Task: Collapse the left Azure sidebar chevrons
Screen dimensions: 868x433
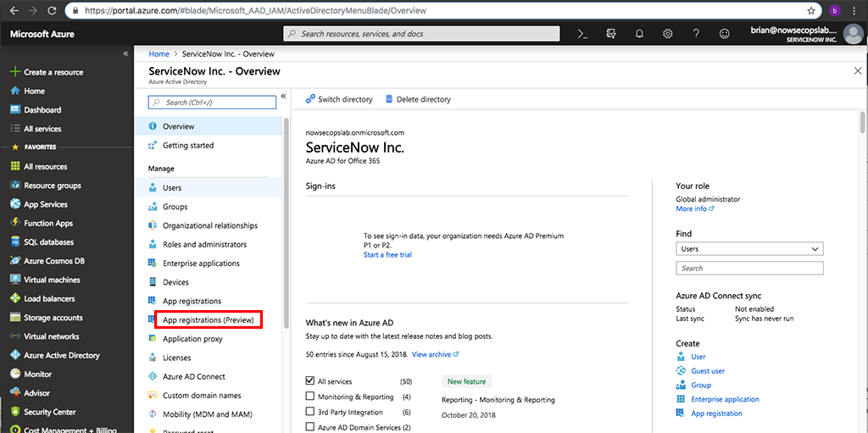Action: 125,53
